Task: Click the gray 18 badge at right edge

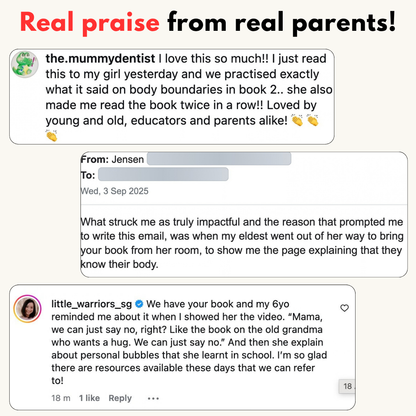Action: point(347,386)
